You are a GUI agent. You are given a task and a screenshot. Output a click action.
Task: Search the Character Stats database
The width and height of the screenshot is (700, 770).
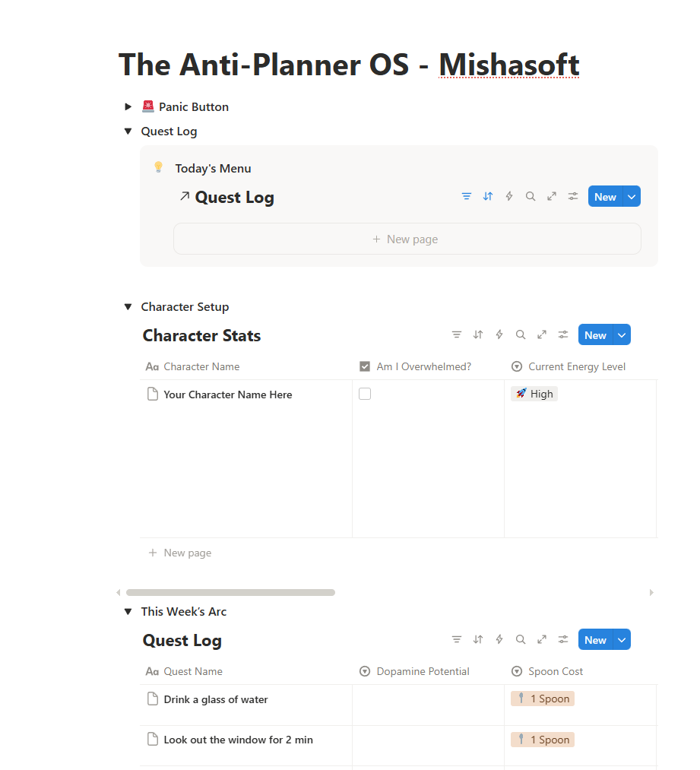(x=521, y=335)
